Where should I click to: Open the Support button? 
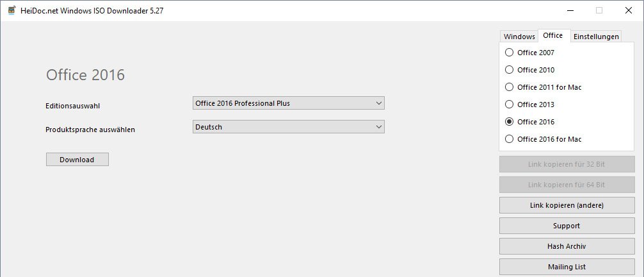(567, 226)
